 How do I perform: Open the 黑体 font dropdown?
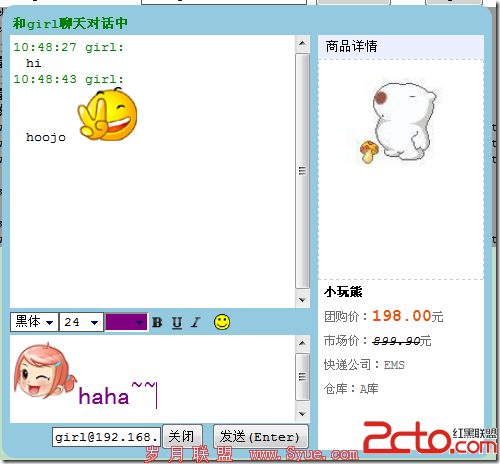point(34,322)
